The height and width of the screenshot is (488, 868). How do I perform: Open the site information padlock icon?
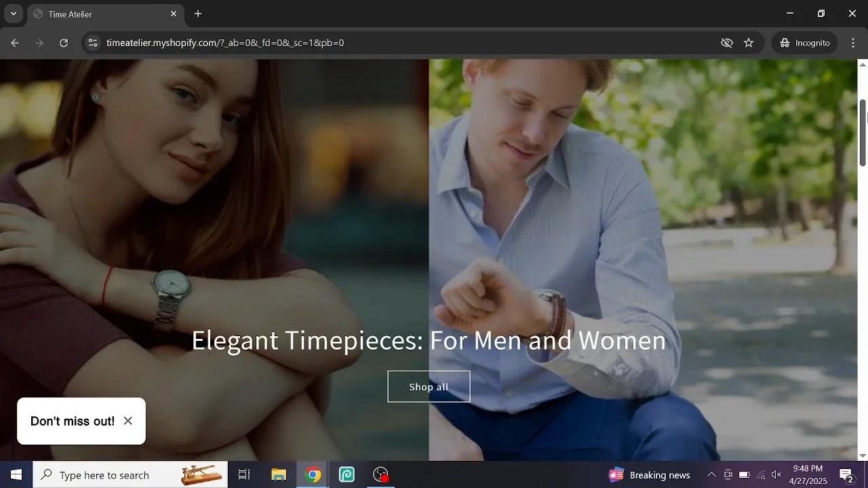pos(92,42)
